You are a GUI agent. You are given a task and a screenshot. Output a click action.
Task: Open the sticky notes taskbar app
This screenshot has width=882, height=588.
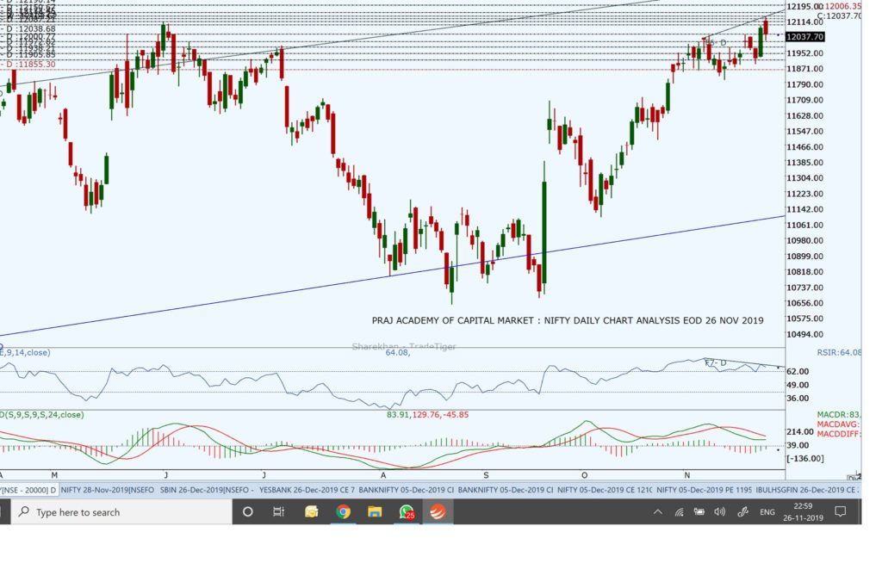(311, 511)
